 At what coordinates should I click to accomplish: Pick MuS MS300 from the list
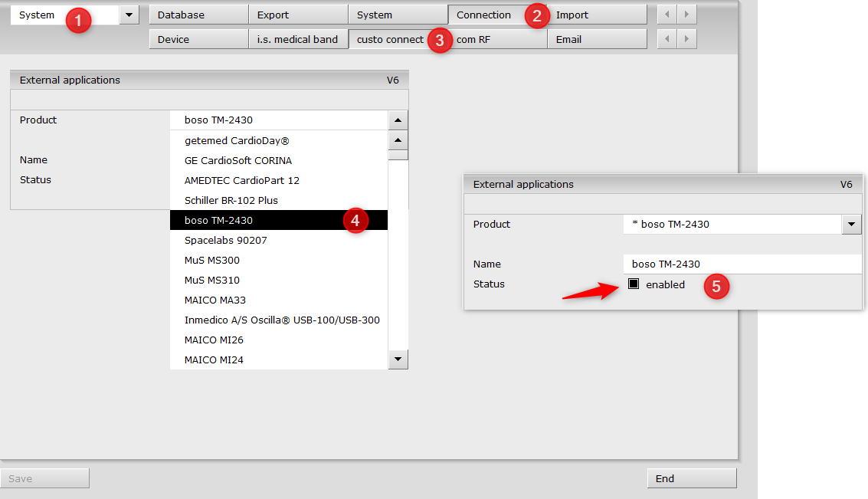click(x=278, y=261)
